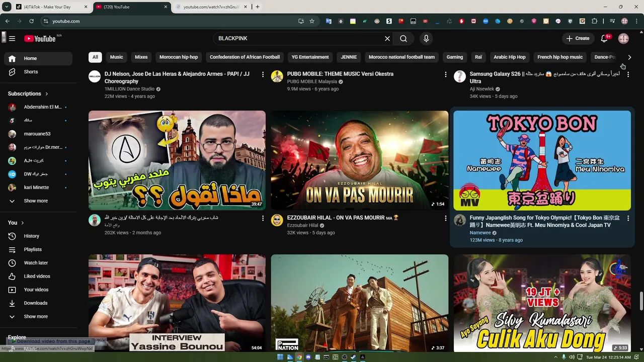Open Your videos page
Image resolution: width=644 pixels, height=362 pixels.
(x=38, y=290)
